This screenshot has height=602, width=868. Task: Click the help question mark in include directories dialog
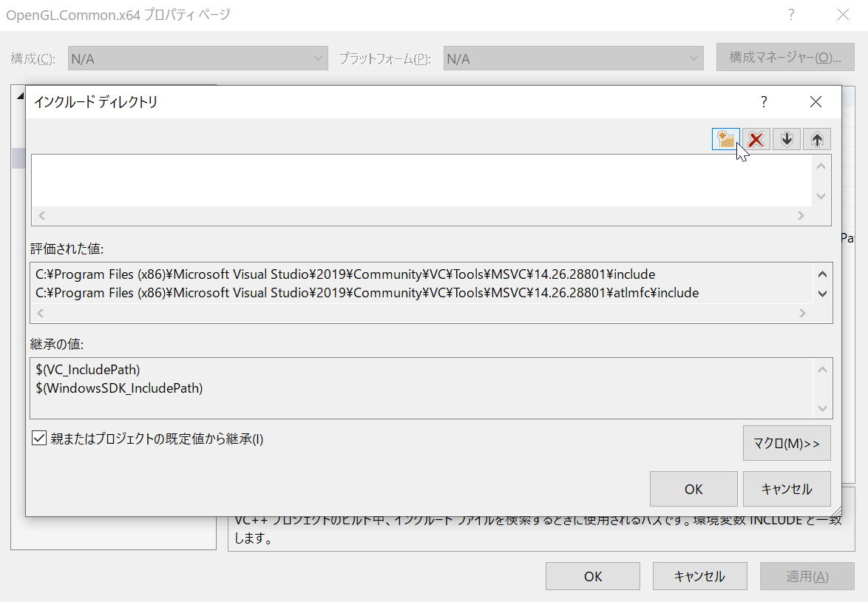pos(764,102)
